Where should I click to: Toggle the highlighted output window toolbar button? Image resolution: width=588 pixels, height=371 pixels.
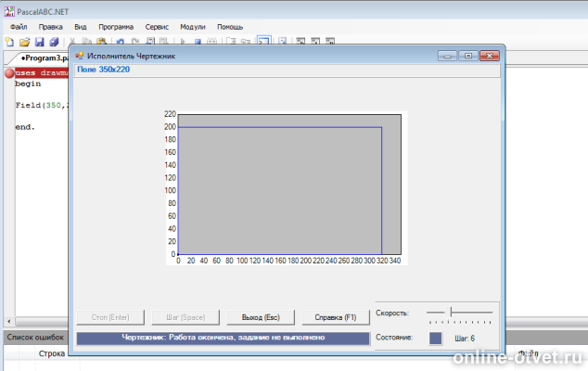[264, 41]
